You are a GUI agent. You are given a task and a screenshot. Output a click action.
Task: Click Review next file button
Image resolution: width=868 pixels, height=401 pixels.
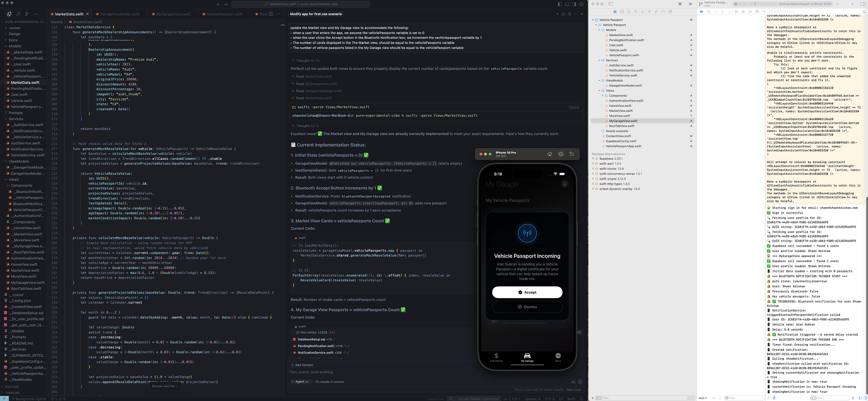(165, 386)
